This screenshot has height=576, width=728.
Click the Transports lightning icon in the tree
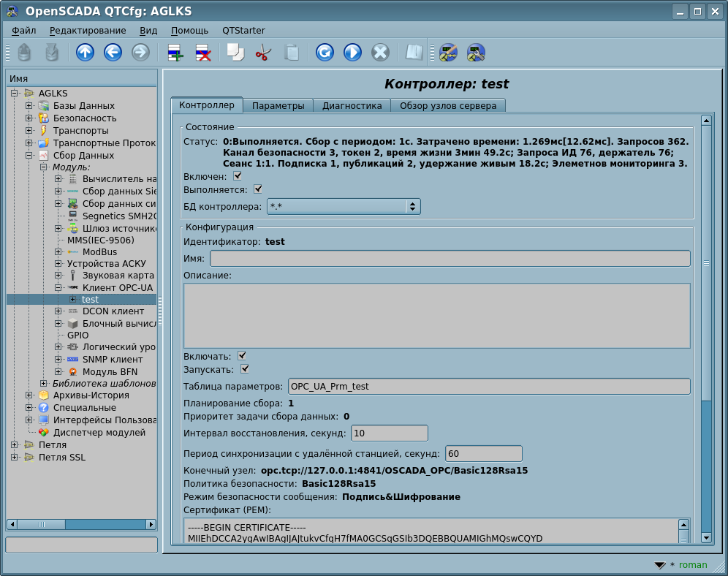pyautogui.click(x=44, y=130)
